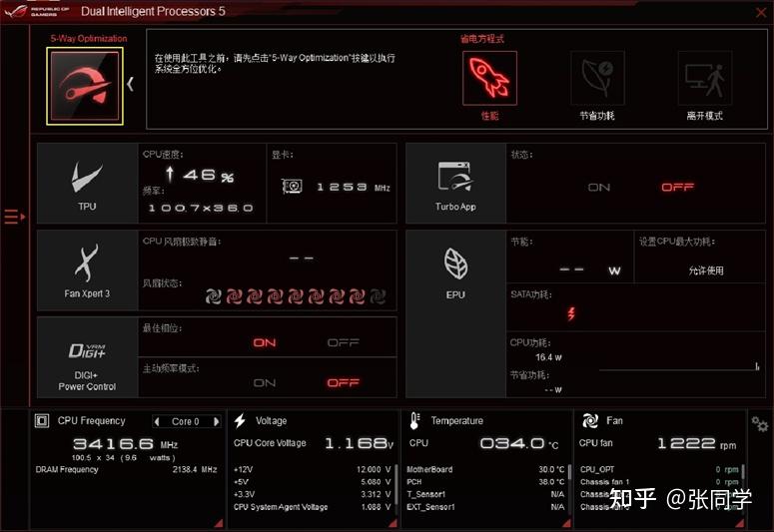
Task: Click the CPU_OPT fan row
Action: click(x=659, y=469)
